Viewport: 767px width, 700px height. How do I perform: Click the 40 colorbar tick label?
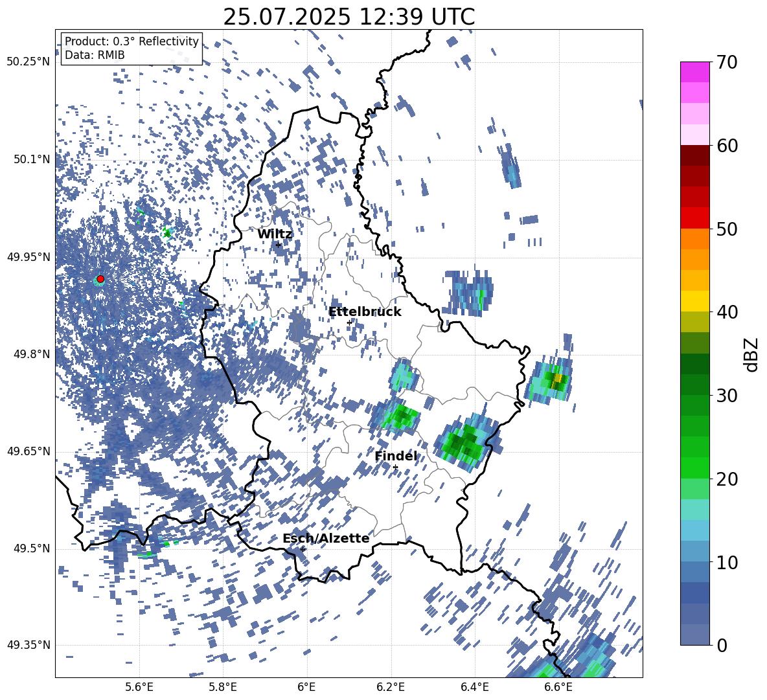(726, 312)
